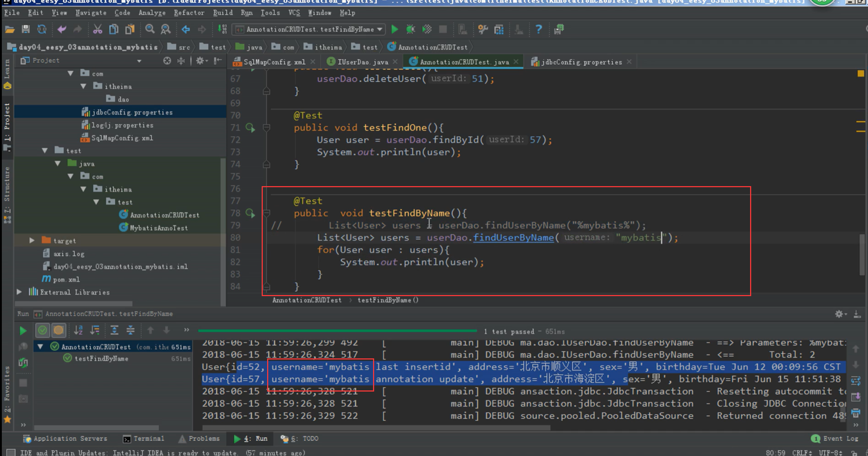The image size is (868, 456).
Task: Toggle the sort alphabetically button in Run panel
Action: 78,331
